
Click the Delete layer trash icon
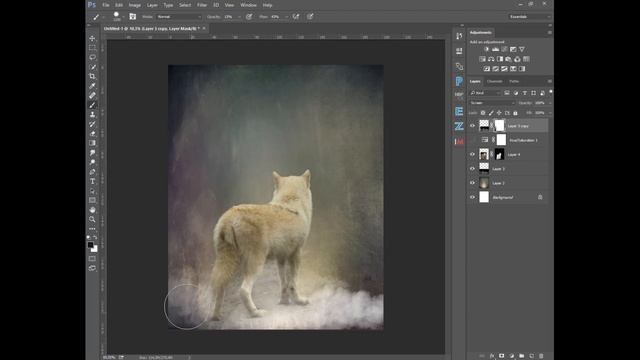pyautogui.click(x=541, y=356)
